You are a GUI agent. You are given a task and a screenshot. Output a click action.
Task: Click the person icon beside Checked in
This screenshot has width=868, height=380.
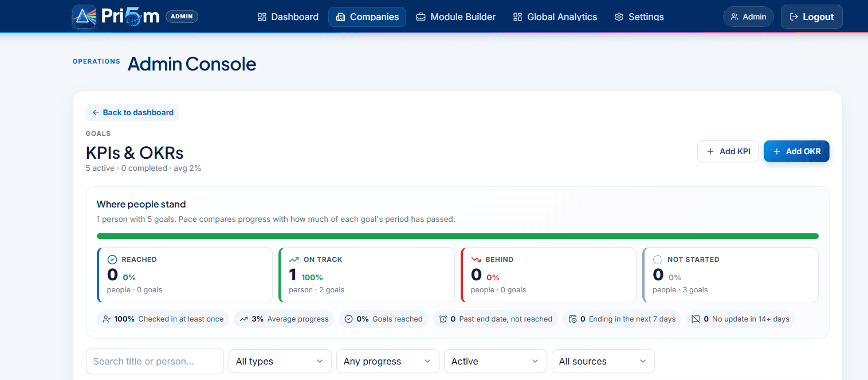[107, 319]
